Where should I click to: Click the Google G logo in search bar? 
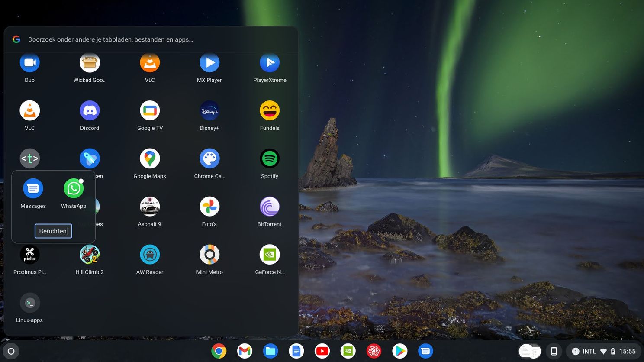[16, 39]
